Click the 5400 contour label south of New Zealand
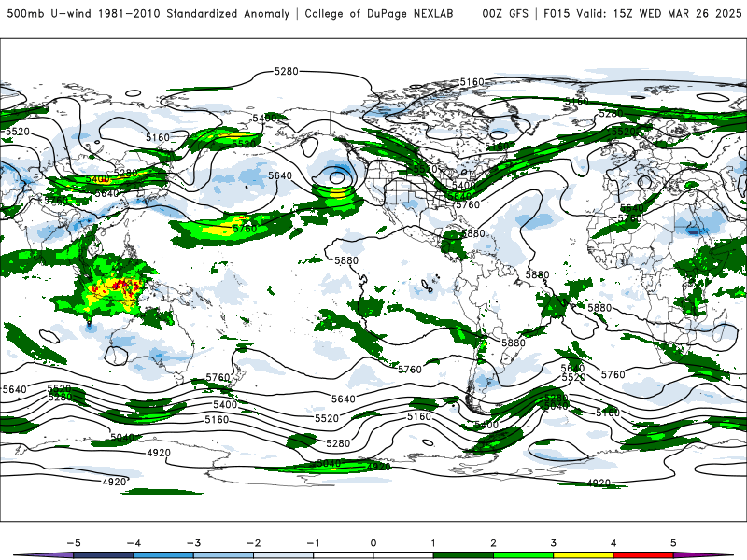This screenshot has width=747, height=560. tap(225, 404)
